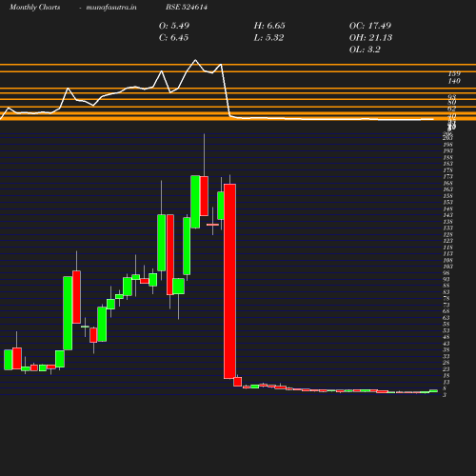Select the '188' price axis label
Screen dimensions: 476x476
[x=447, y=157]
